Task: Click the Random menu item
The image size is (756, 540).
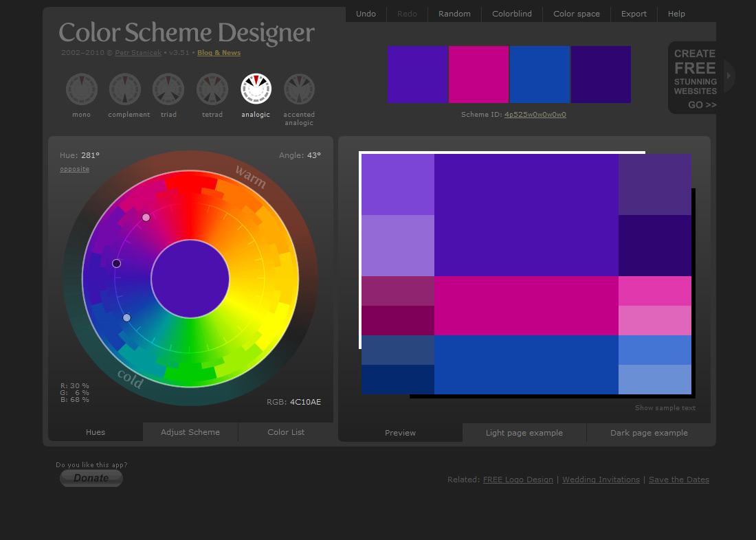Action: click(x=454, y=14)
